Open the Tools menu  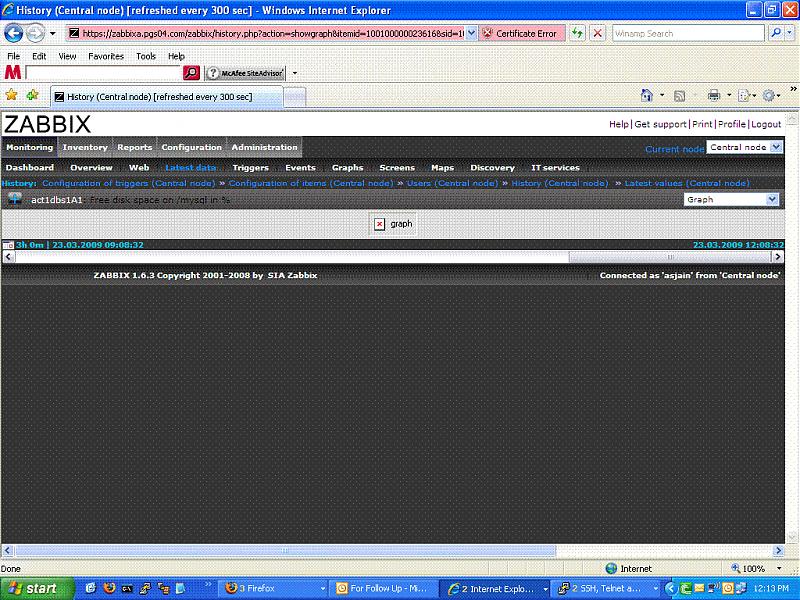[145, 56]
